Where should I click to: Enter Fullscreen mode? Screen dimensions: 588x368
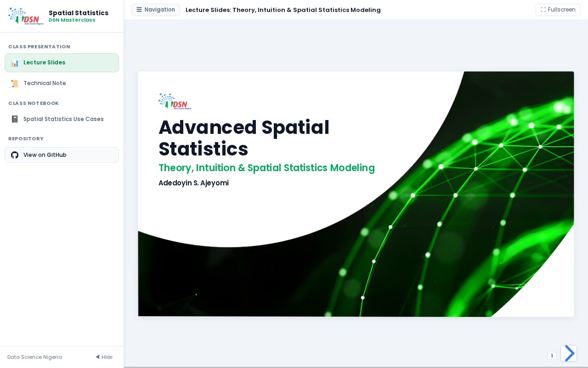tap(558, 10)
